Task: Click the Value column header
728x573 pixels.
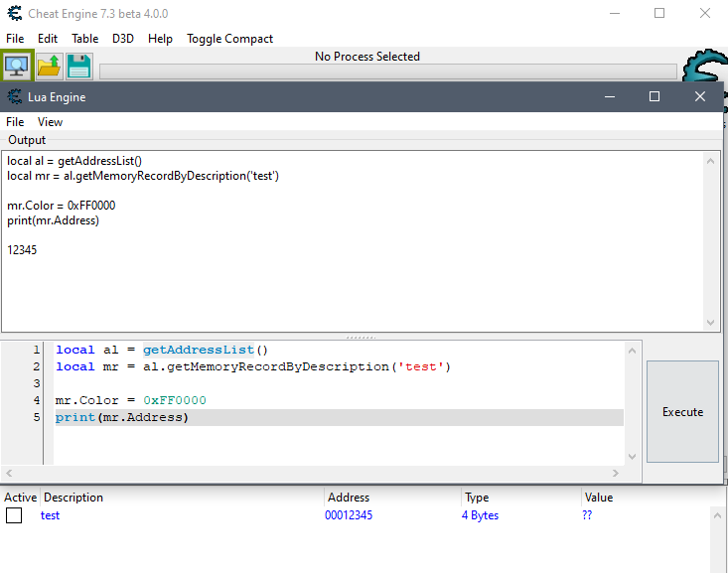Action: pos(599,498)
